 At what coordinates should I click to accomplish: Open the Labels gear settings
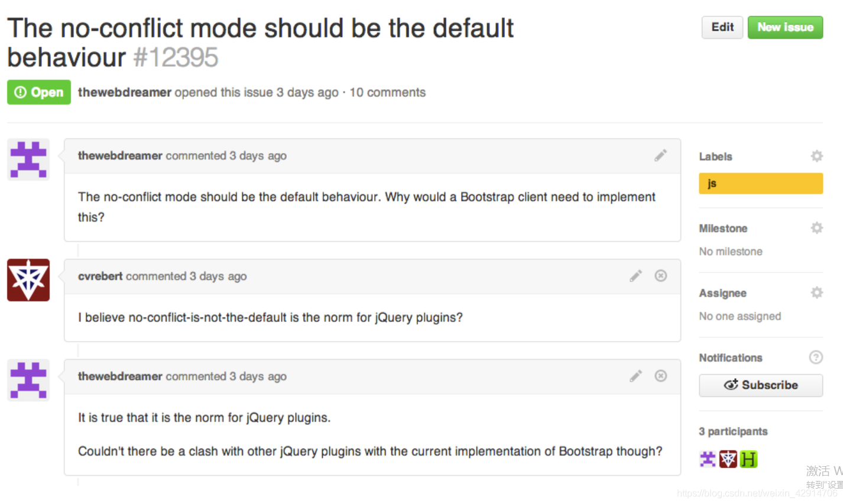[x=816, y=156]
